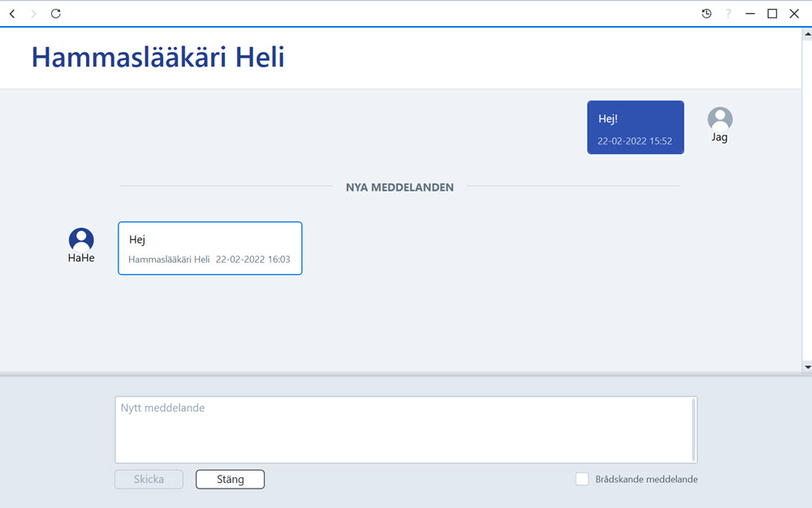The width and height of the screenshot is (812, 508).
Task: Go back with the left arrow icon
Action: tap(12, 14)
